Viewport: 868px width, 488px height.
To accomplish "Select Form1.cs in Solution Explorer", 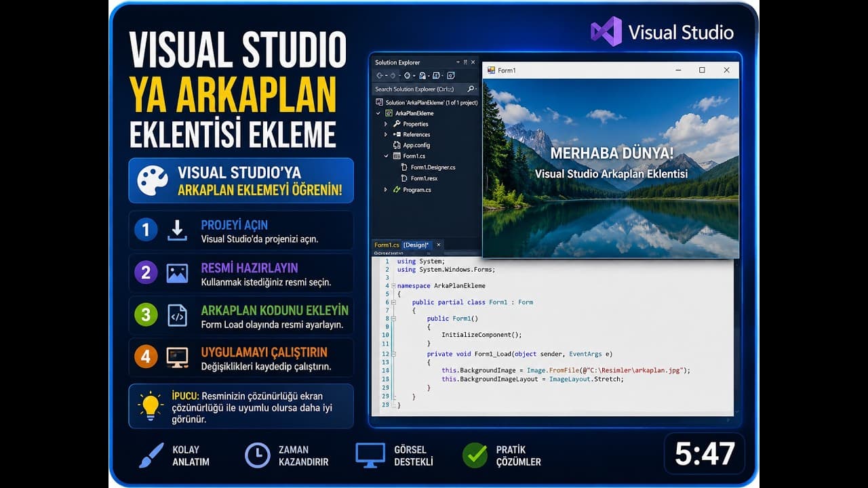I will click(414, 156).
